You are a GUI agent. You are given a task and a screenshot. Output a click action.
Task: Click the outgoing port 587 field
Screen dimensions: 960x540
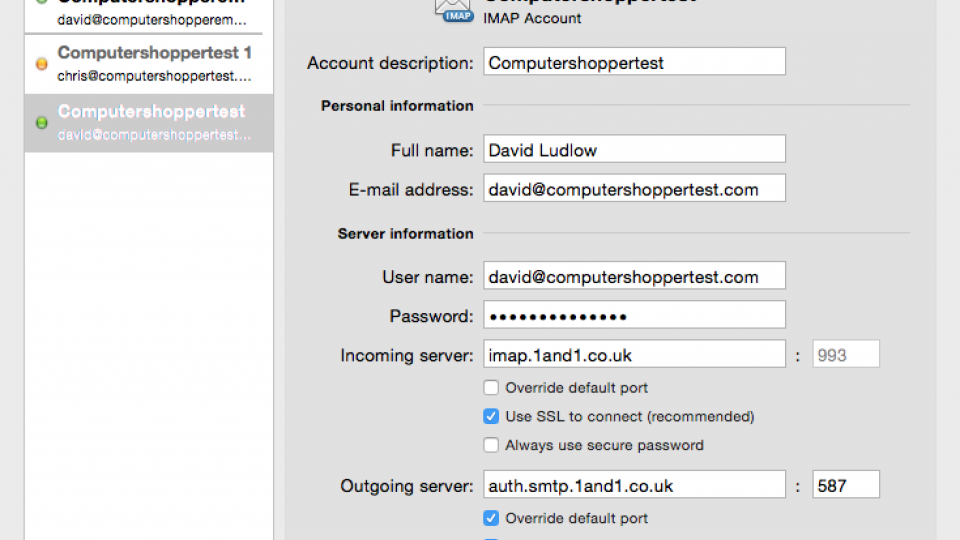point(846,485)
